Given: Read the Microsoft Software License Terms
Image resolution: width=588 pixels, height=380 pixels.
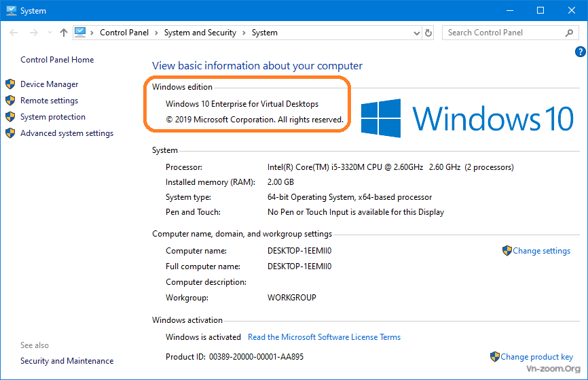Looking at the screenshot, I should [324, 337].
